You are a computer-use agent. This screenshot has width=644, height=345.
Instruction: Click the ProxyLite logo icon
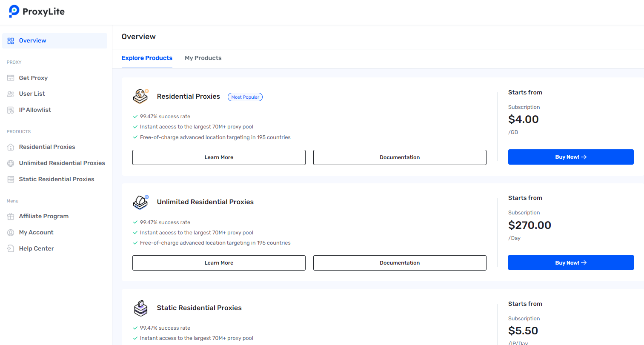pos(14,11)
